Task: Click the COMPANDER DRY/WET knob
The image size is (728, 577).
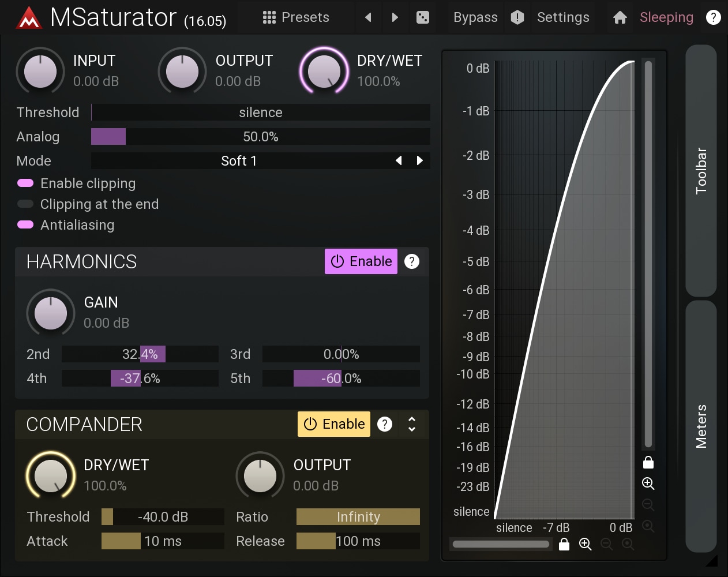Action: 51,476
